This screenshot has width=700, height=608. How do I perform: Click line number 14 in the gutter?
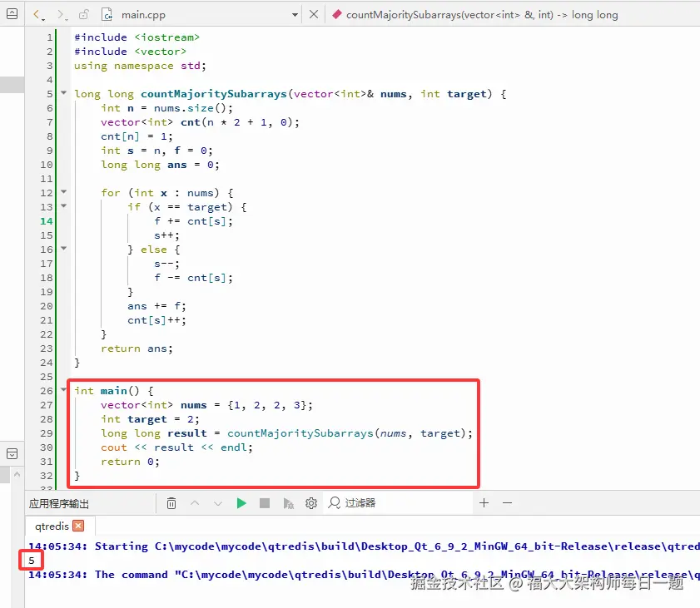[47, 221]
